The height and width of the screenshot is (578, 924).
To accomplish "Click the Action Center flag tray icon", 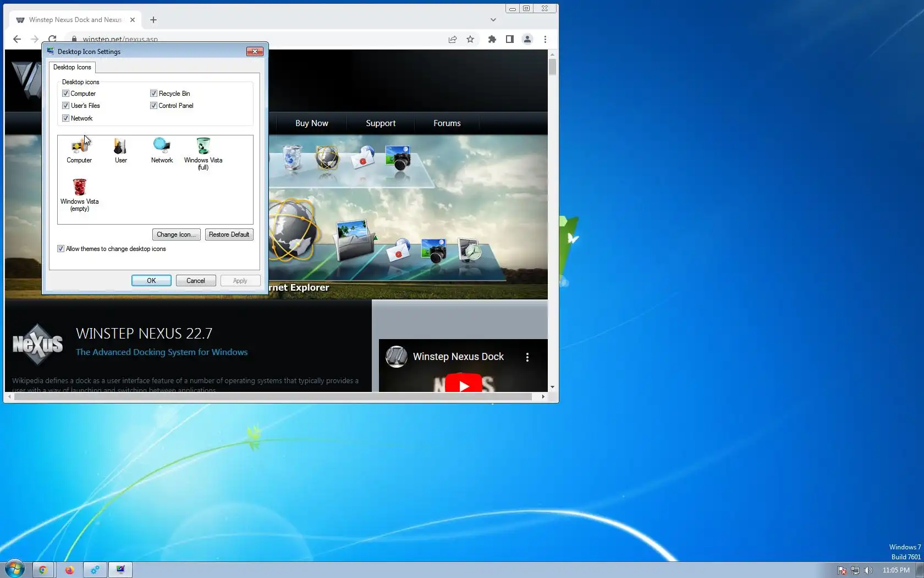I will tap(842, 570).
